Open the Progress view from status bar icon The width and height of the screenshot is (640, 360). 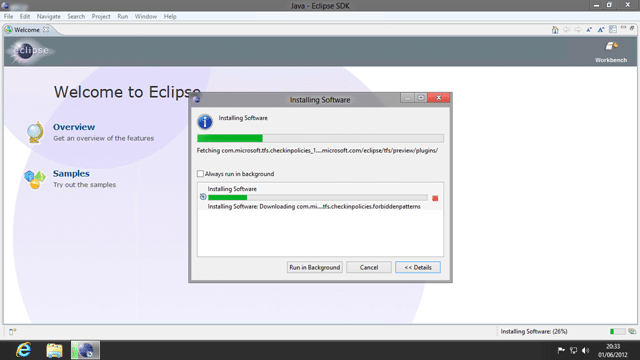pyautogui.click(x=632, y=331)
